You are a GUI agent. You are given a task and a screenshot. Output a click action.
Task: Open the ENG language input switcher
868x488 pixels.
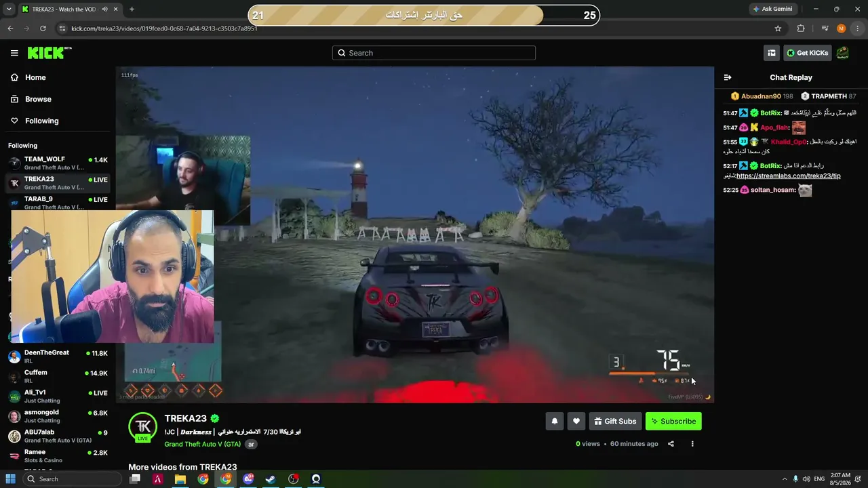(820, 479)
